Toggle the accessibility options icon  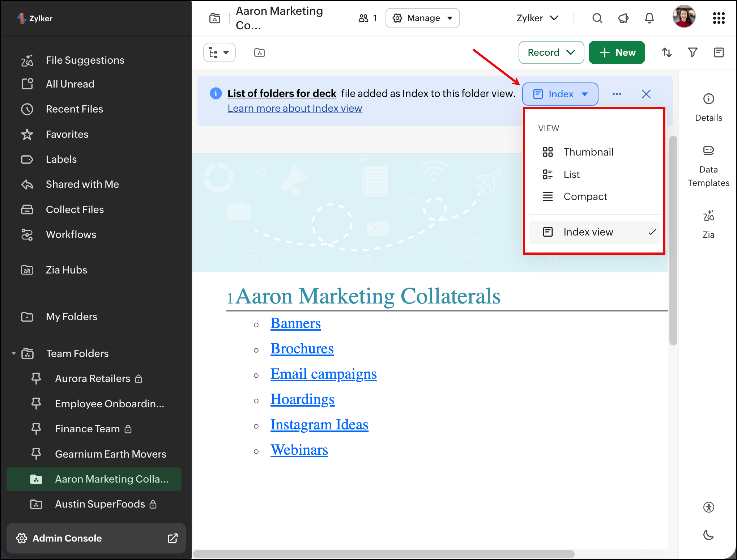pyautogui.click(x=708, y=507)
